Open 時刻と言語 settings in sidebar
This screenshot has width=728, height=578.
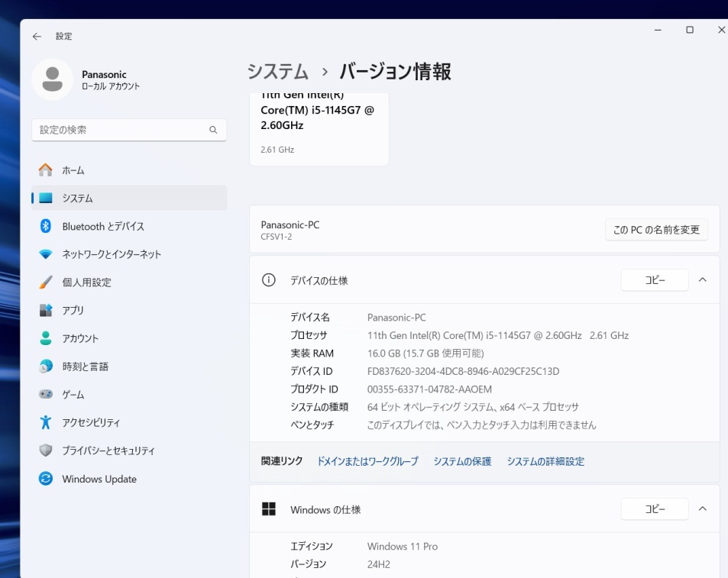[129, 366]
